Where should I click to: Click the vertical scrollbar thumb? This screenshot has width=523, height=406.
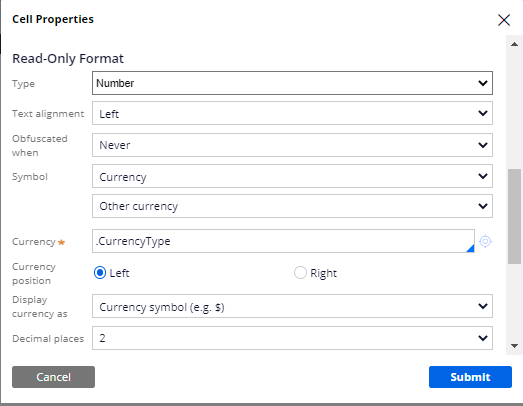[x=514, y=217]
